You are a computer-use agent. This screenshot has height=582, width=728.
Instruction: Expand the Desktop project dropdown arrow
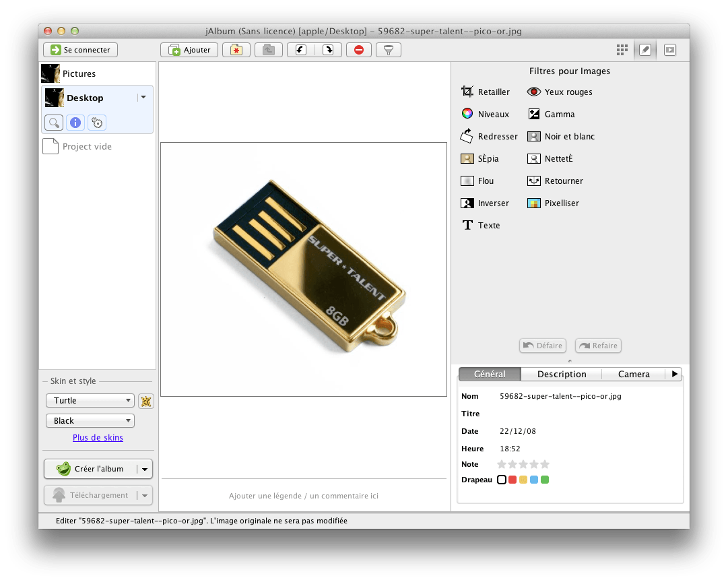coord(143,97)
